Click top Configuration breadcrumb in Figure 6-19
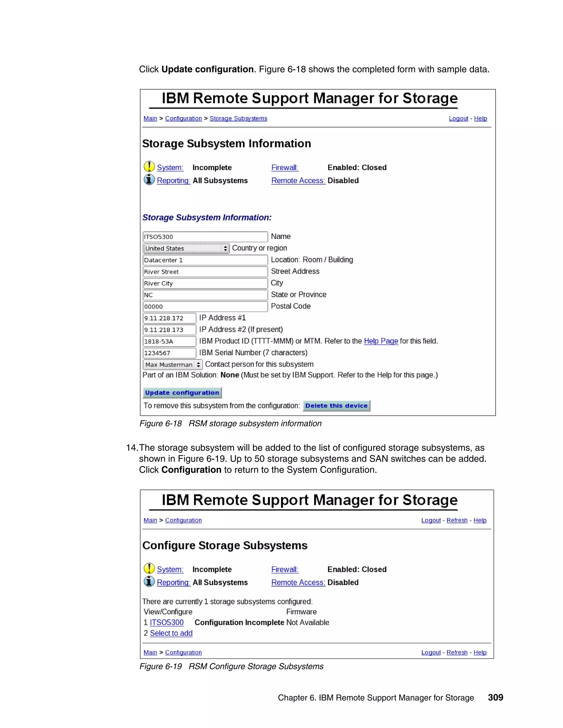 tap(183, 520)
